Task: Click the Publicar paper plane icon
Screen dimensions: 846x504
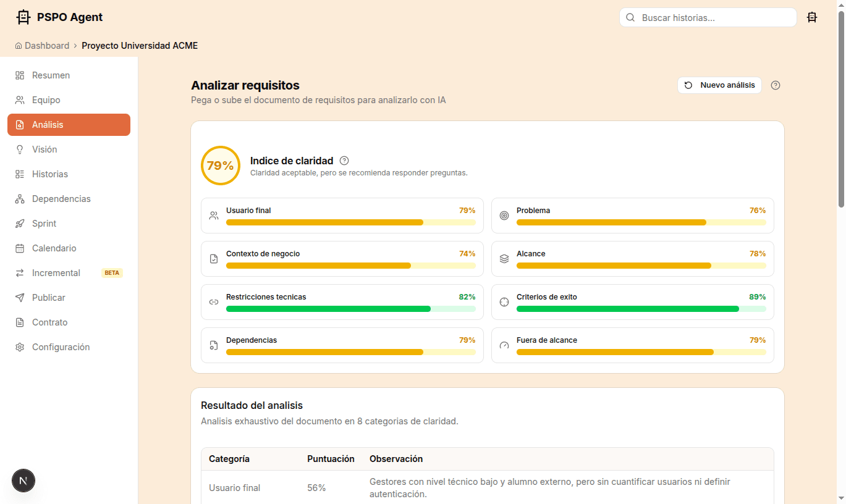Action: pyautogui.click(x=19, y=297)
